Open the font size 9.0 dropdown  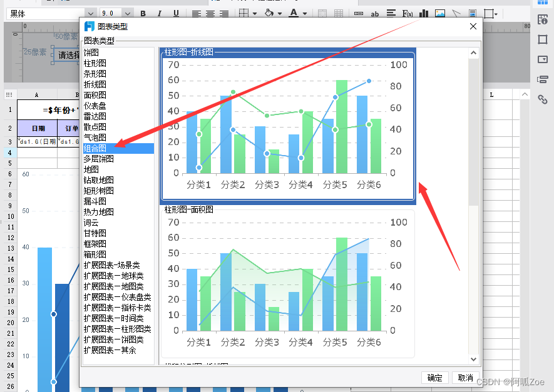(128, 14)
